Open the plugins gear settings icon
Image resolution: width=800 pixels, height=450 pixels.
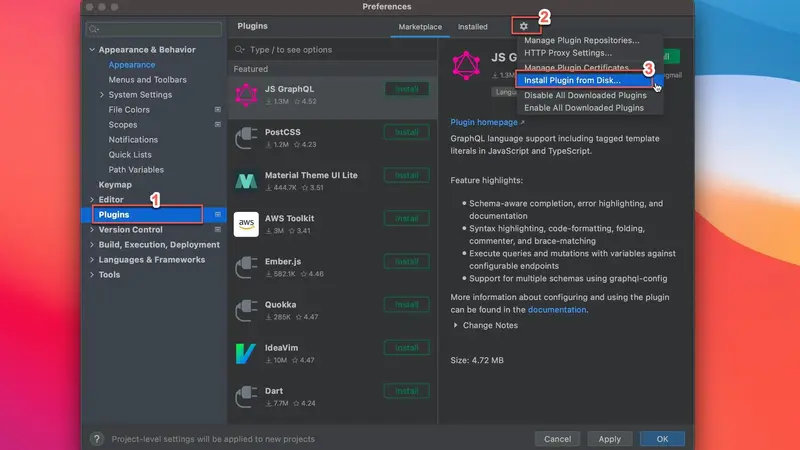(x=523, y=26)
